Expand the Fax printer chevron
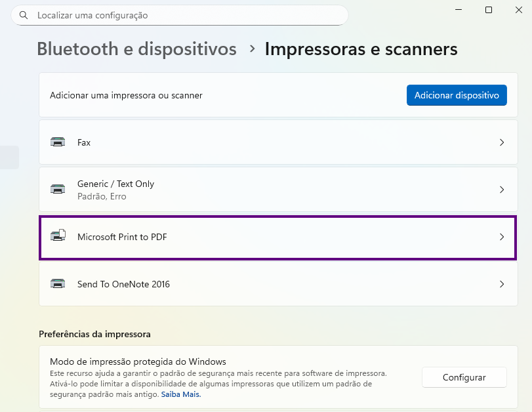Viewport: 532px width, 412px height. click(502, 142)
